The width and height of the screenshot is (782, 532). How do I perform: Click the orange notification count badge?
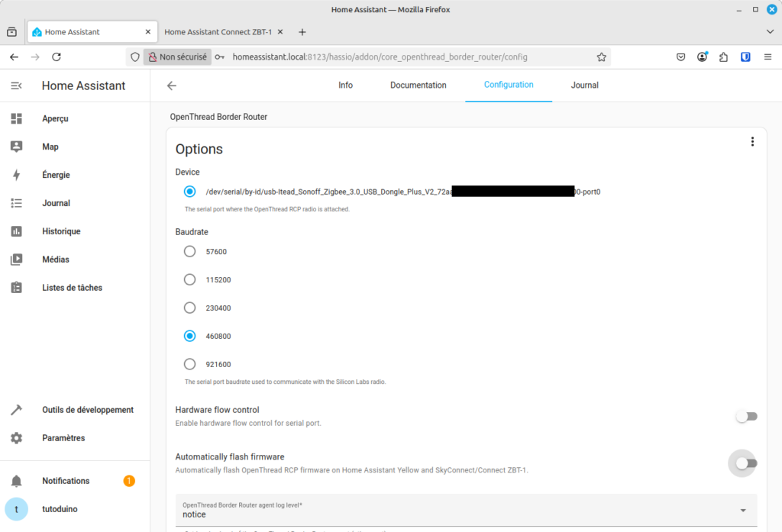(x=129, y=481)
